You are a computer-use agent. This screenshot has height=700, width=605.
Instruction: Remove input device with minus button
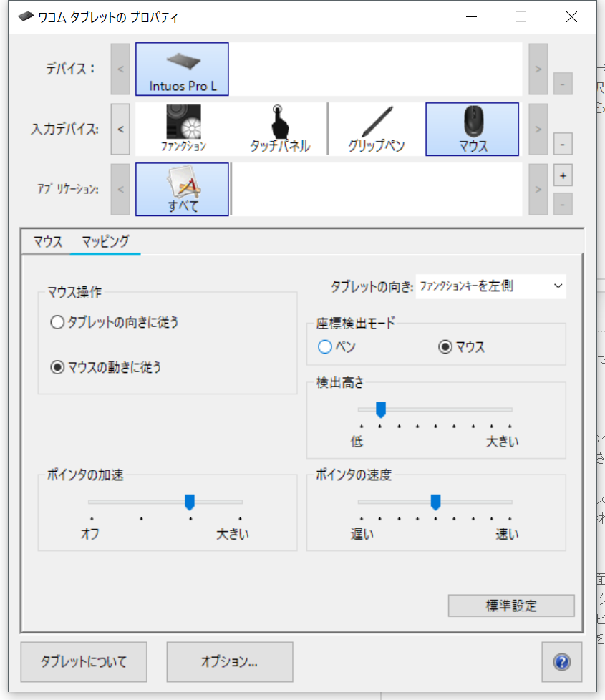(x=563, y=144)
